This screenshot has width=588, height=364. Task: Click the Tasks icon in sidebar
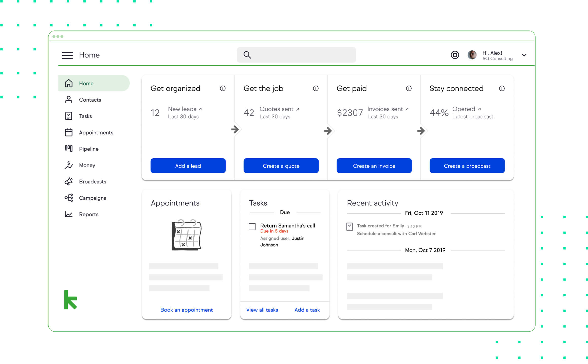68,116
